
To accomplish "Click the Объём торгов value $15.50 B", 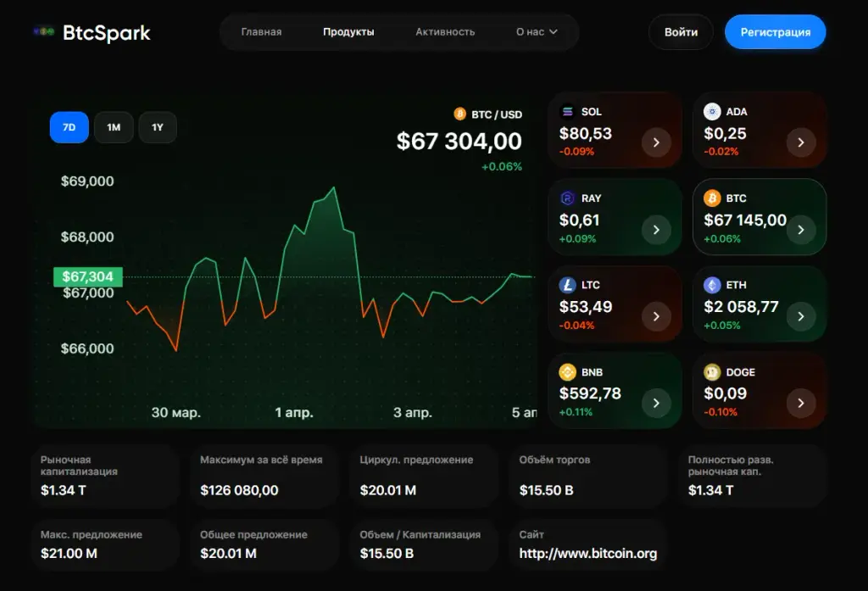I will pyautogui.click(x=547, y=490).
